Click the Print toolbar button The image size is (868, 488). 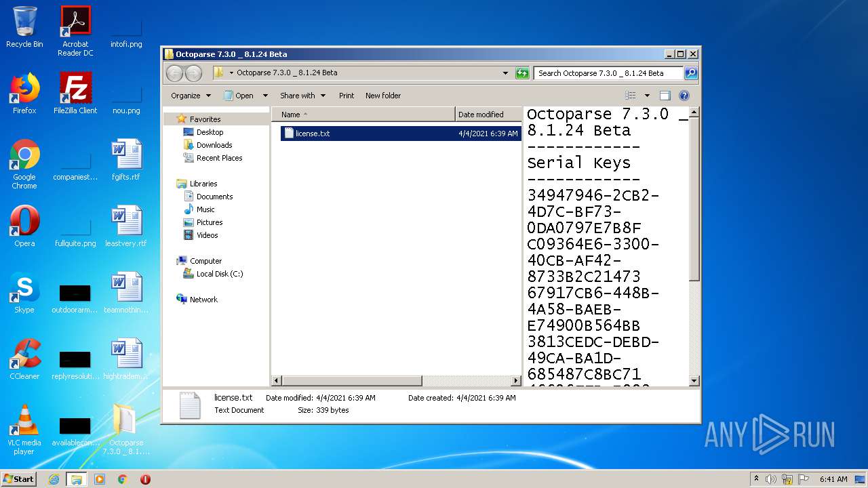tap(347, 96)
